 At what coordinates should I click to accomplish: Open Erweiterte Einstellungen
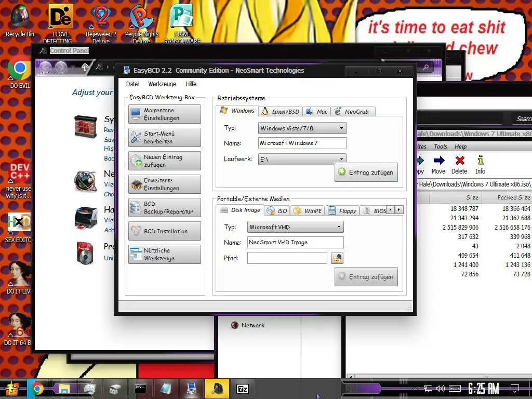point(165,184)
